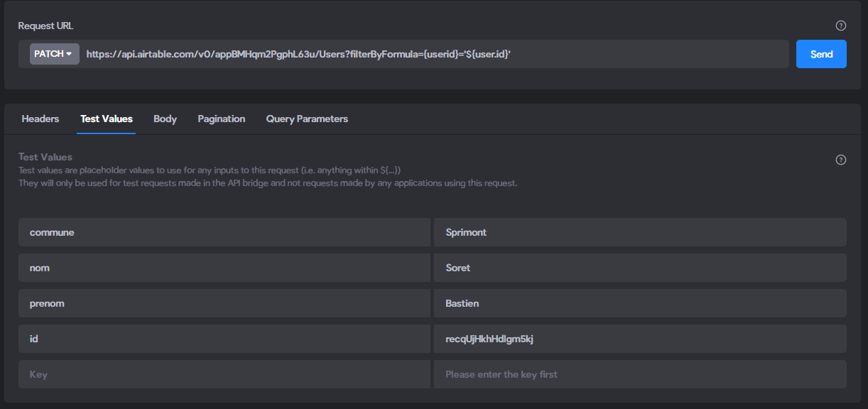Image resolution: width=868 pixels, height=409 pixels.
Task: Go to the Pagination tab
Action: pos(222,119)
